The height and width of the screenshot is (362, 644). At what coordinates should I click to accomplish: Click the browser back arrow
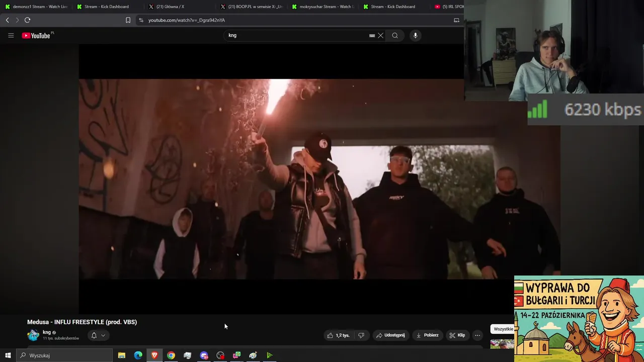pos(7,20)
